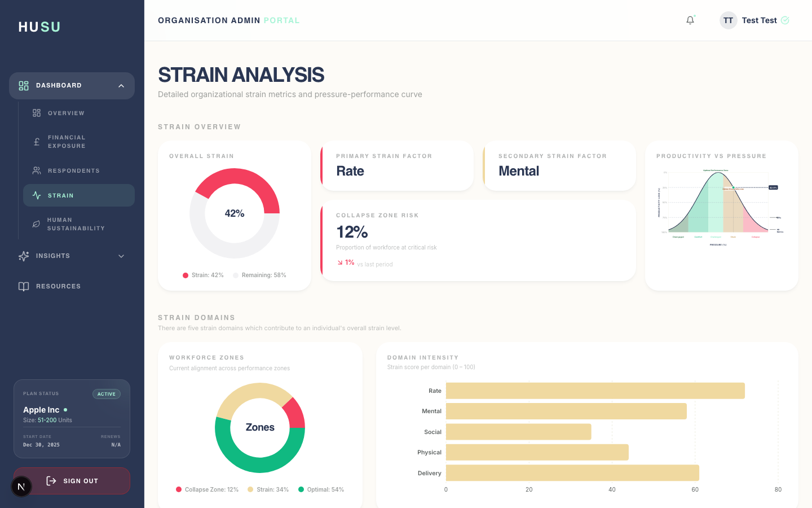812x508 pixels.
Task: Expand the Insights menu chevron
Action: click(x=121, y=256)
